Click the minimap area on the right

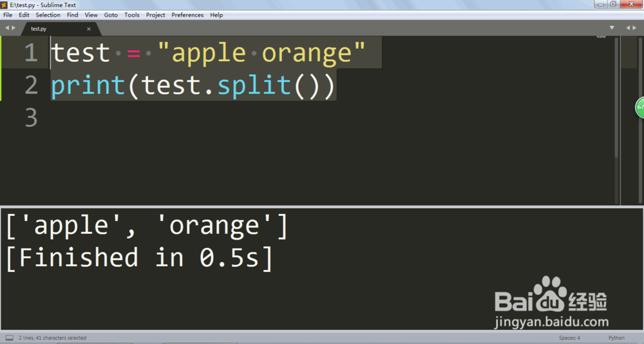click(632, 120)
